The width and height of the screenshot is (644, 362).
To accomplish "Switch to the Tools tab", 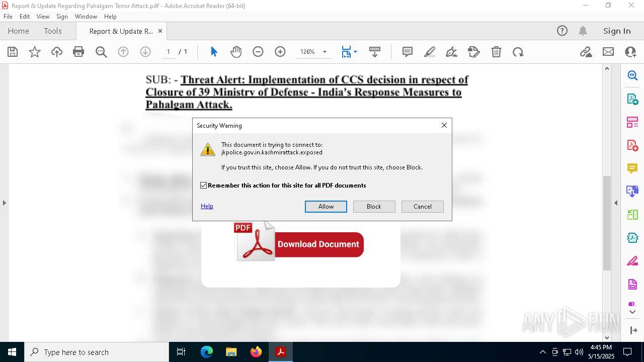I will click(x=53, y=31).
